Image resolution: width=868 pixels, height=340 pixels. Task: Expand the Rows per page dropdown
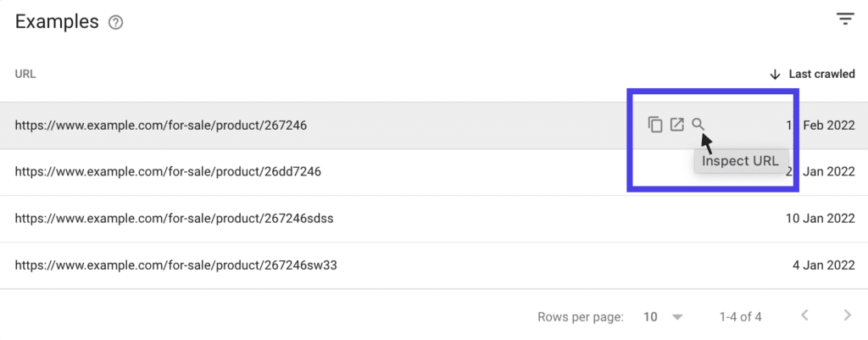tap(676, 317)
